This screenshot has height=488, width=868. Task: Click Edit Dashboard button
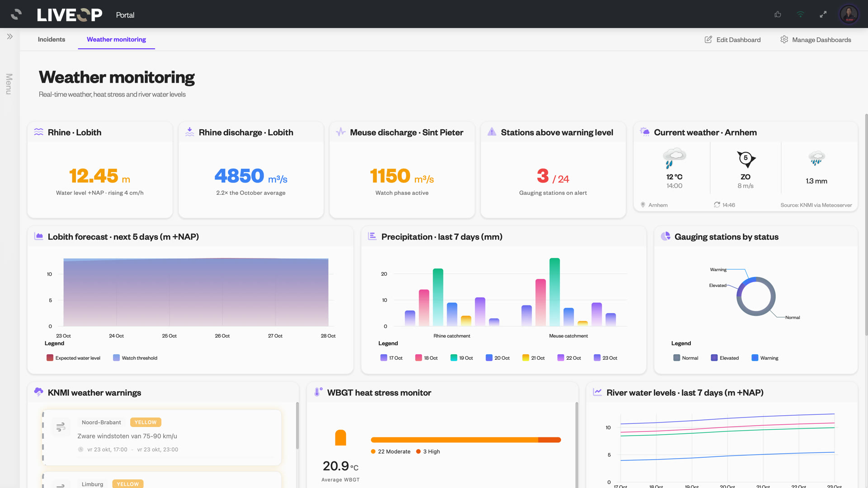tap(732, 40)
